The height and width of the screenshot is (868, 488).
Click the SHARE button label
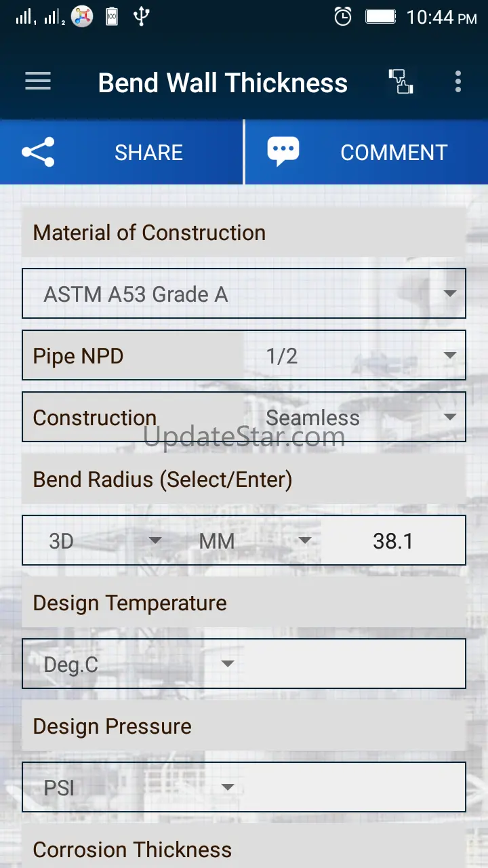(148, 153)
